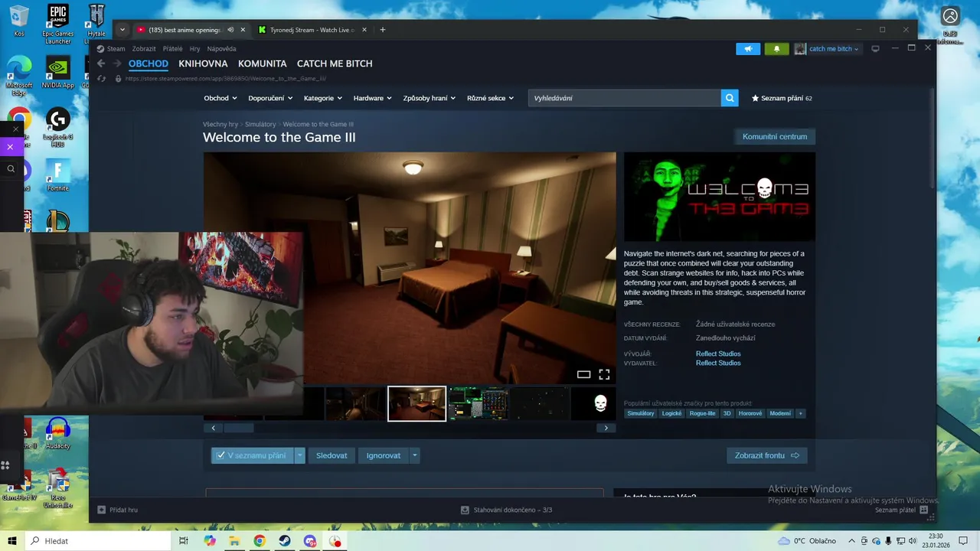
Task: Open the Nápověda menu
Action: [x=221, y=49]
